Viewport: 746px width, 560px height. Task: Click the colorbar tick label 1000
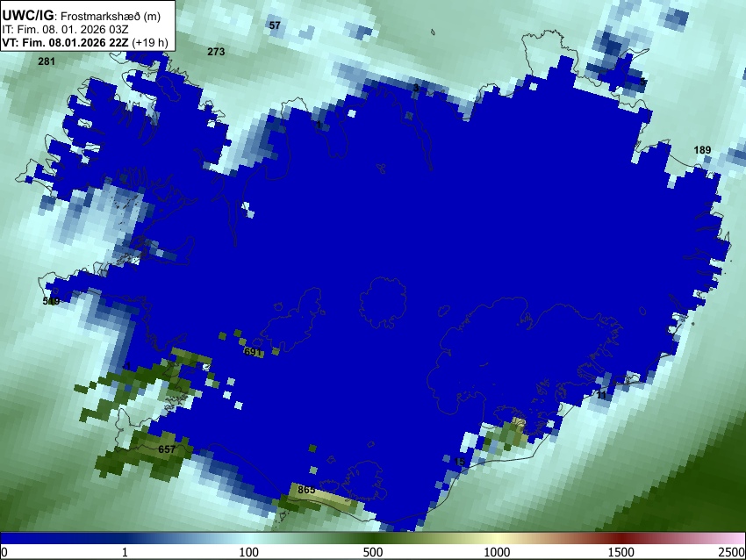(x=497, y=552)
